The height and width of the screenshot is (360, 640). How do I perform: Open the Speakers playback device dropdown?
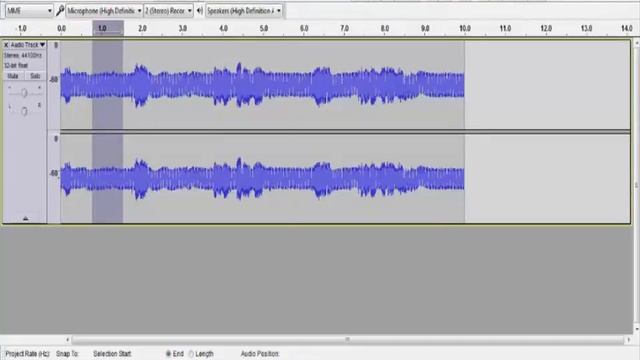click(244, 11)
